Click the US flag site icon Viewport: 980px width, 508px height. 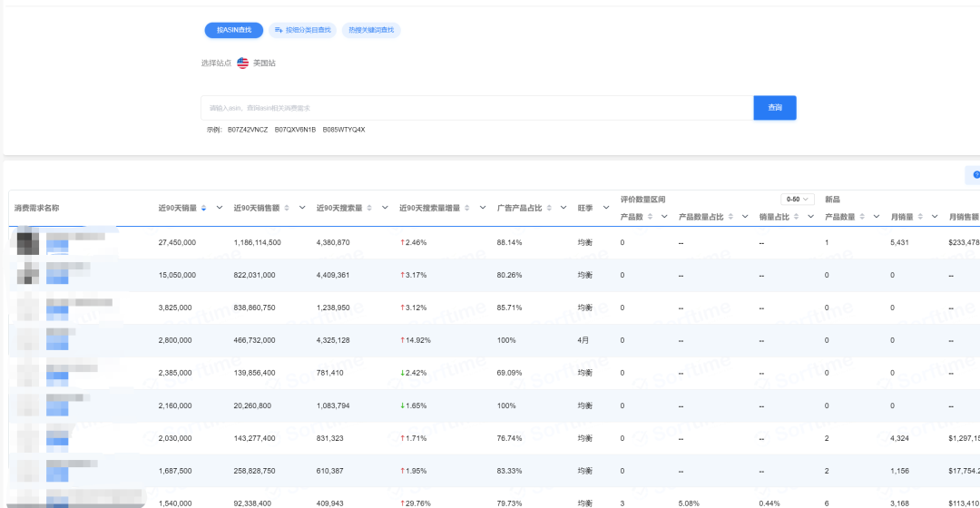[x=242, y=63]
